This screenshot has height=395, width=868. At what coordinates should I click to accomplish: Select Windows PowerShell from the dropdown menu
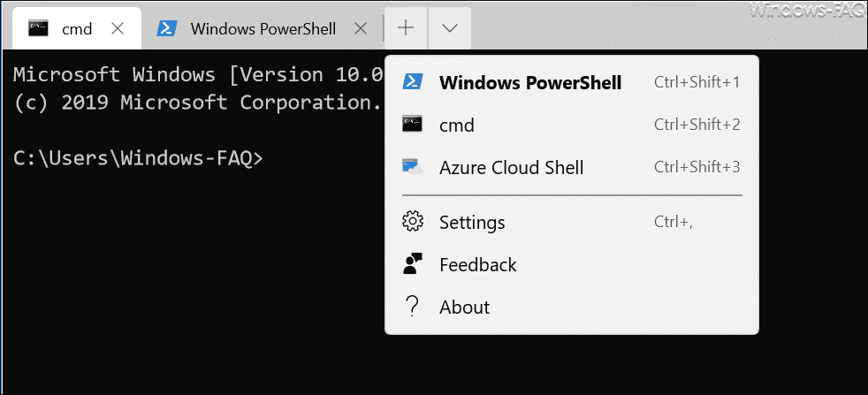pyautogui.click(x=572, y=82)
